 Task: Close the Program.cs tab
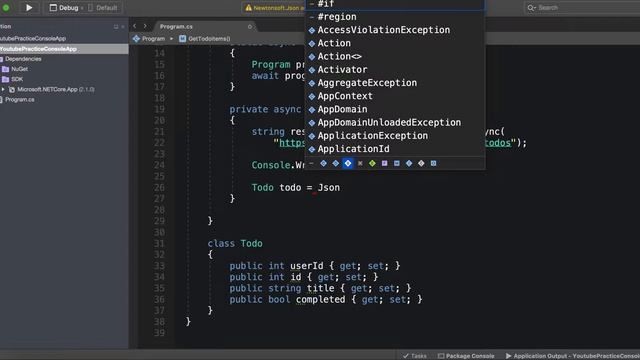click(250, 27)
